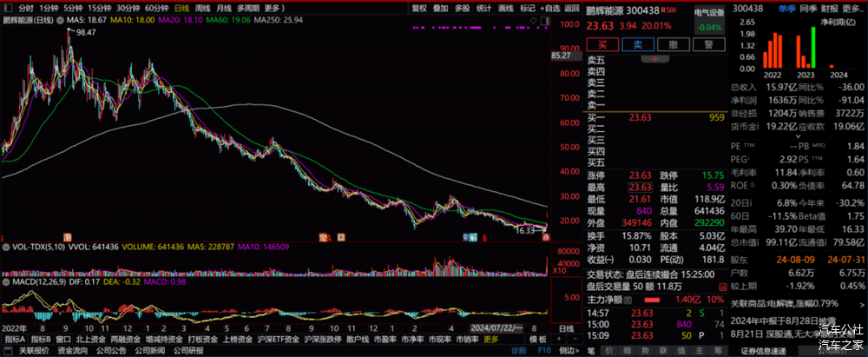Viewport: 868px width, 357px height.
Task: Switch to 周线 weekly chart
Action: (202, 9)
